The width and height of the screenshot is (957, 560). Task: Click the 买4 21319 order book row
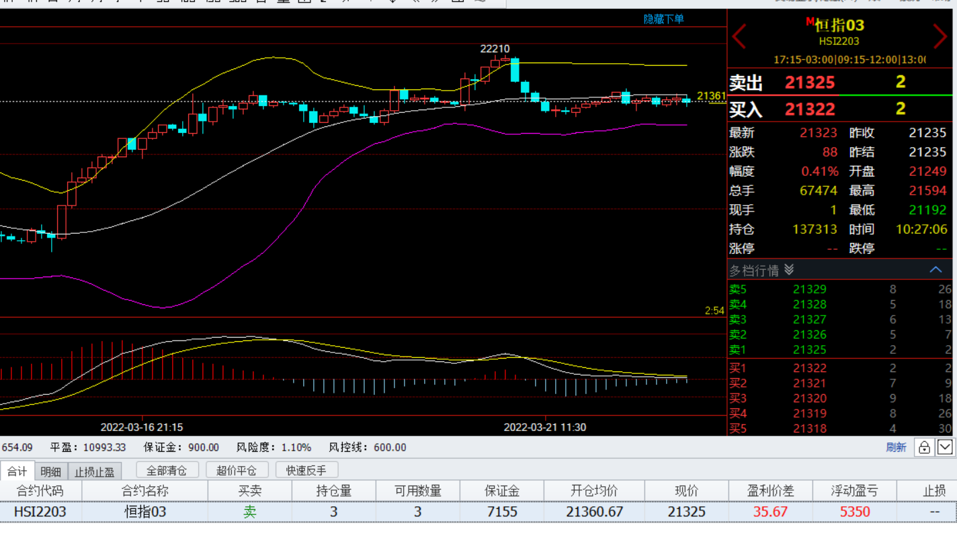coord(841,414)
